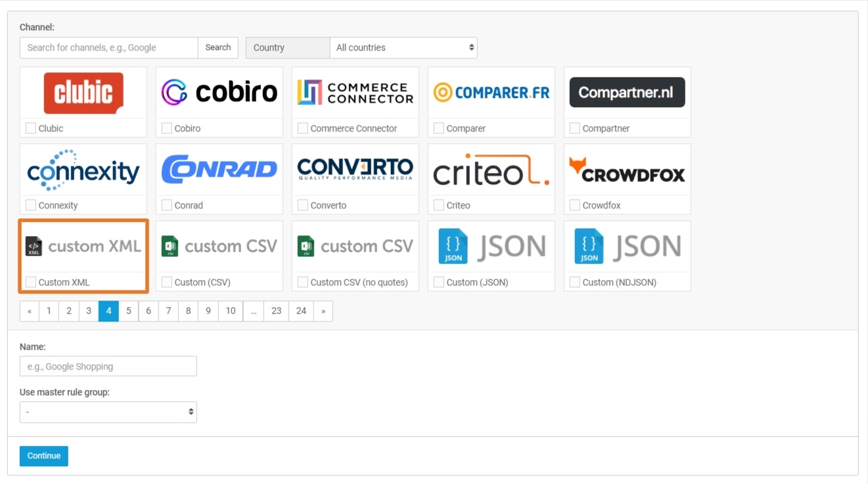Select current pagination page 4
Viewport: 868px width, 484px height.
pos(108,311)
